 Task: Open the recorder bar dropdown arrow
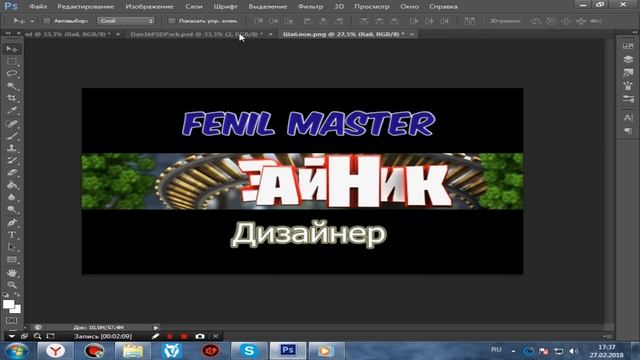(11, 336)
